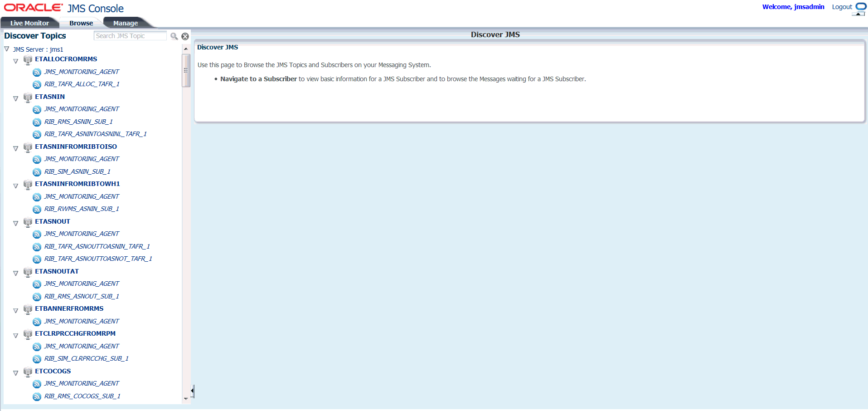Collapse the ETCOCOGS topic branch

click(x=16, y=373)
